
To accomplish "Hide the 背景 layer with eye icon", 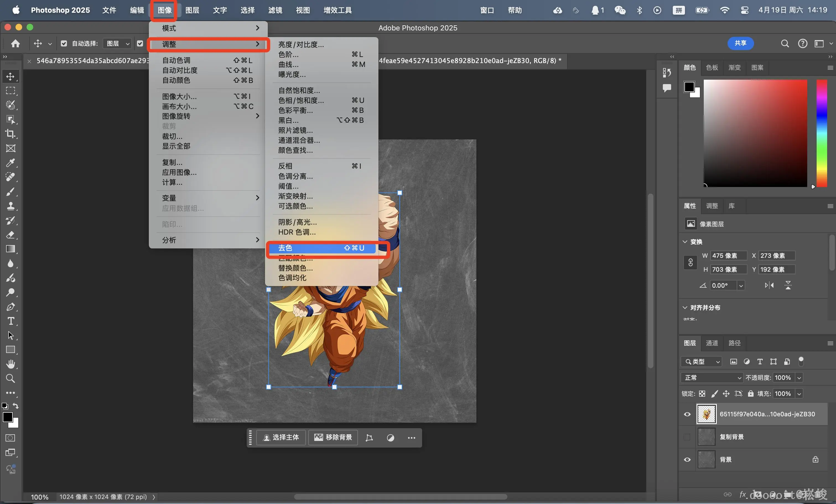I will tap(687, 459).
